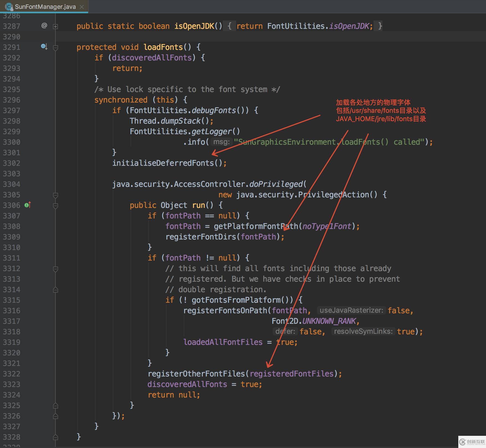Click the 'msg:' parameter hint on line 3300

pyautogui.click(x=222, y=142)
